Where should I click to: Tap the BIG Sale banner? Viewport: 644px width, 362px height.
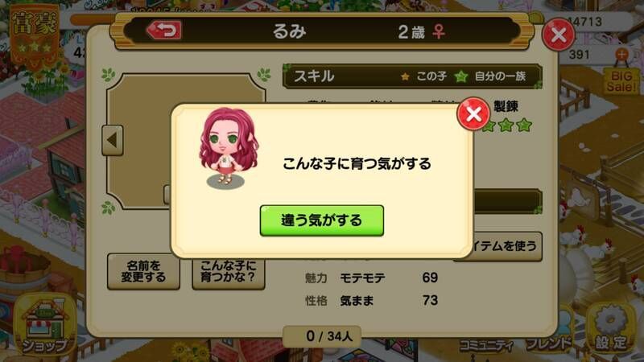[621, 81]
